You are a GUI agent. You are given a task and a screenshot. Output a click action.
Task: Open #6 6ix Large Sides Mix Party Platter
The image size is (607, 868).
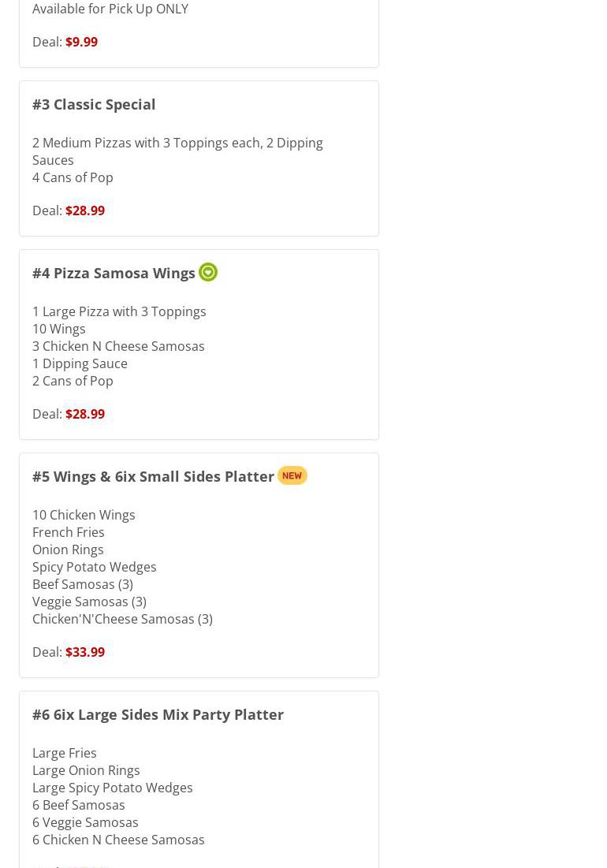coord(158,714)
